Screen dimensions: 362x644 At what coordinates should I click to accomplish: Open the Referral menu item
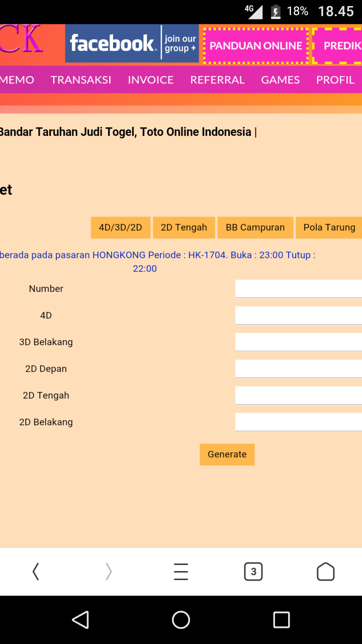[217, 80]
